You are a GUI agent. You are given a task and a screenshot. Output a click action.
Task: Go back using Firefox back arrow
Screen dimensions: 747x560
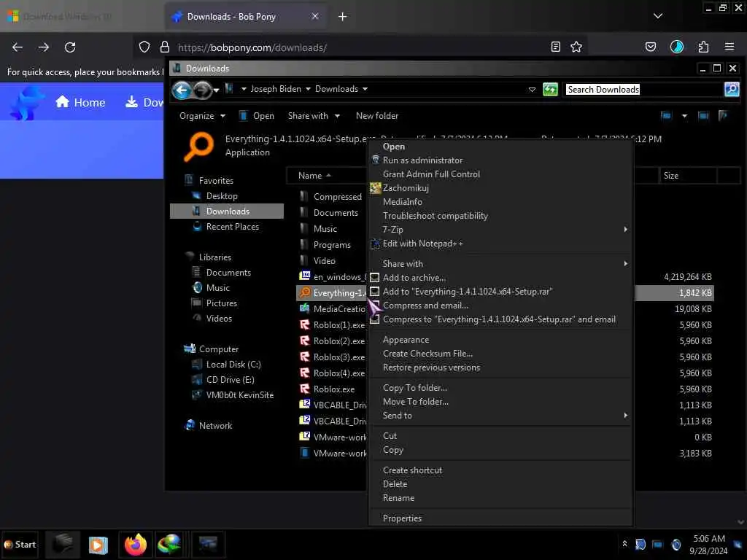pos(18,47)
